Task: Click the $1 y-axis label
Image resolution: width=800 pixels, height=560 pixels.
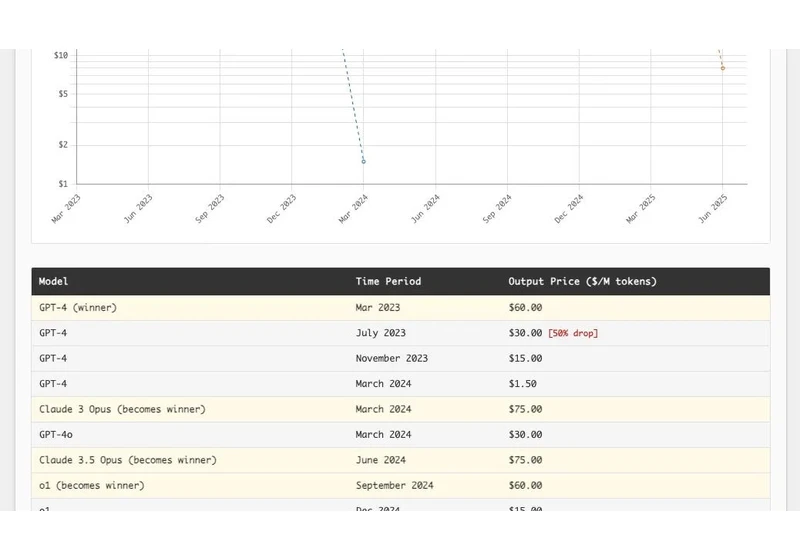Action: point(63,184)
